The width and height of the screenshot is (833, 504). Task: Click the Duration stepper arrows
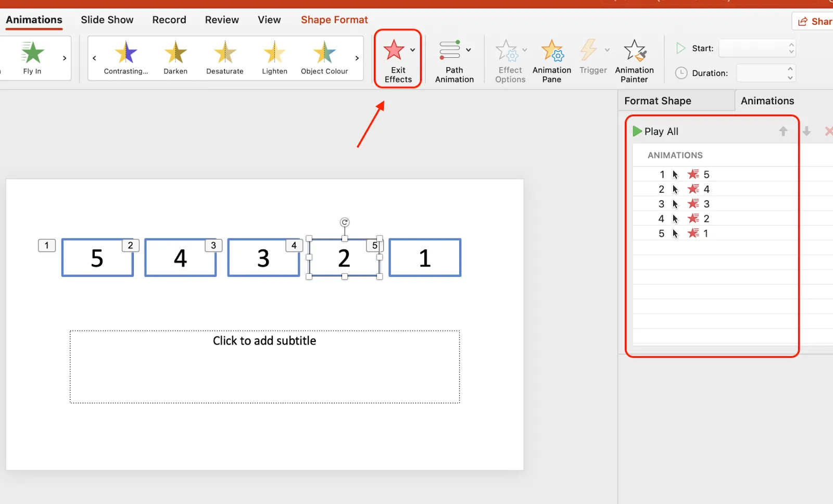coord(790,73)
